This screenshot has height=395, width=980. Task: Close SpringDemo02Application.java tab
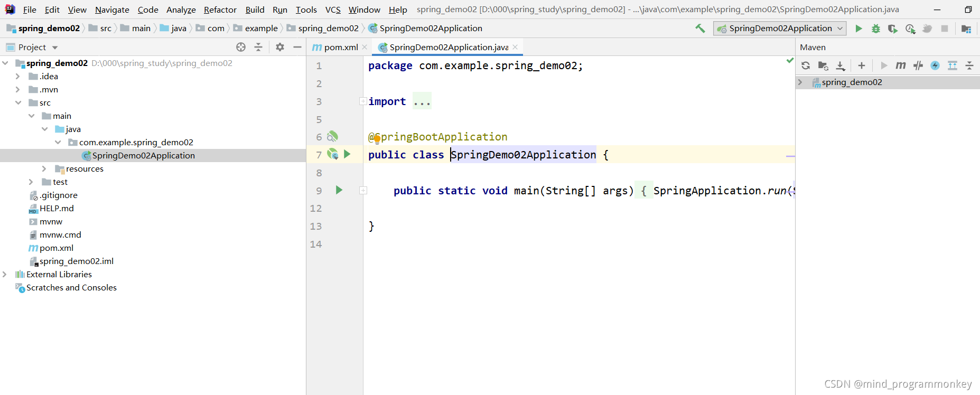(x=515, y=47)
